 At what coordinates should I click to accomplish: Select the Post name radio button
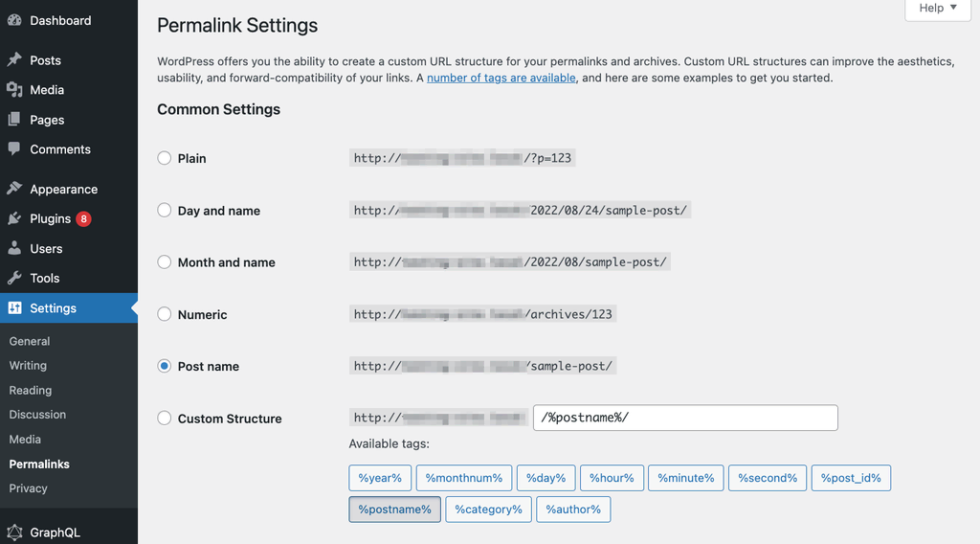click(x=165, y=366)
